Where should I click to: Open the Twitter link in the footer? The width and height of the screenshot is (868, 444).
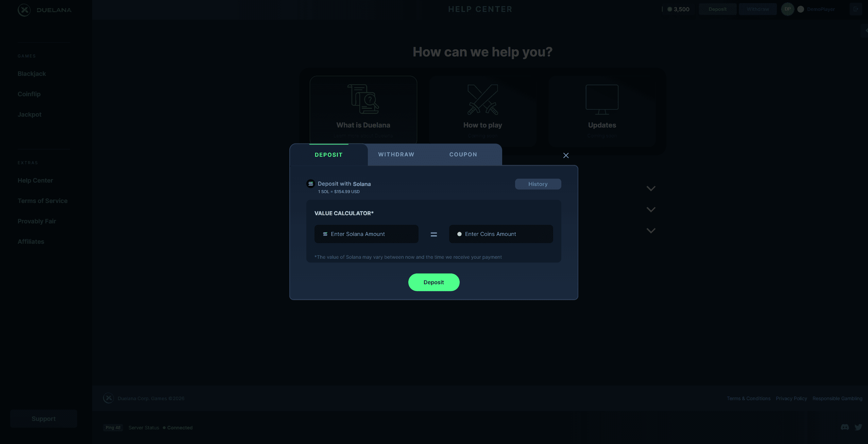coord(858,427)
